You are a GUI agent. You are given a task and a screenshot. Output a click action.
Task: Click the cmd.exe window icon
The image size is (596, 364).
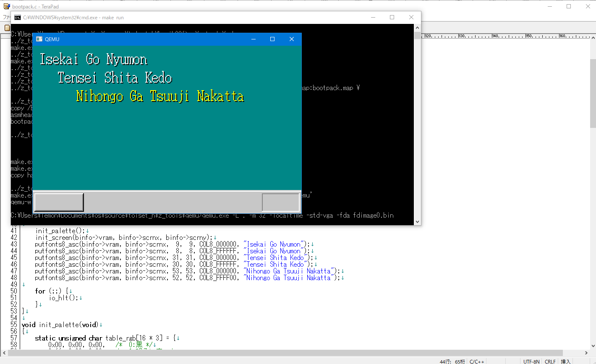pyautogui.click(x=18, y=17)
